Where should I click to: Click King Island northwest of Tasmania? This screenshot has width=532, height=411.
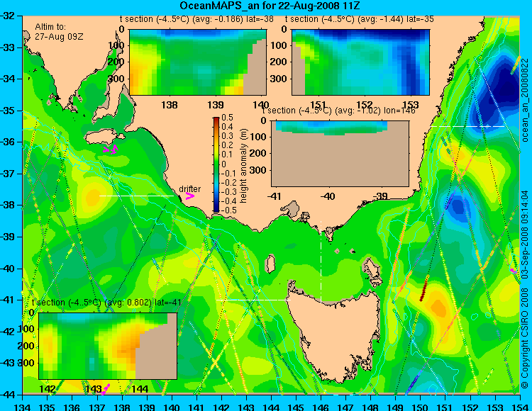point(270,264)
